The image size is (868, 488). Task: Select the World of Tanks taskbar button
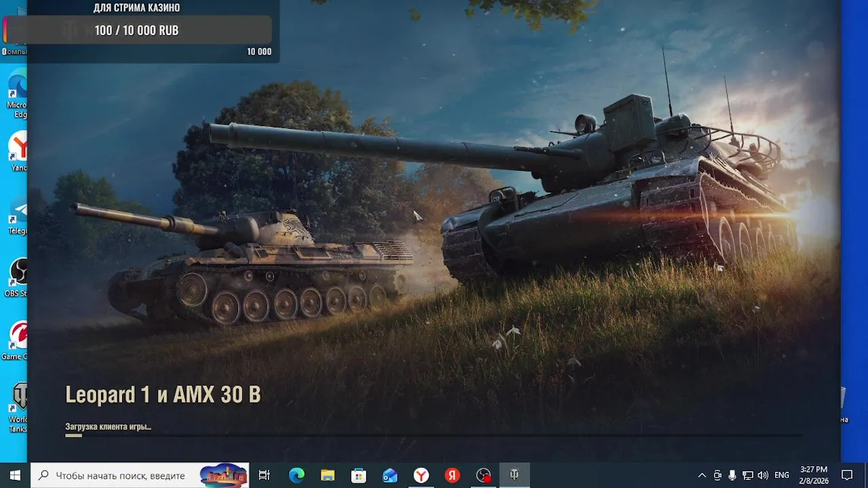tap(515, 475)
